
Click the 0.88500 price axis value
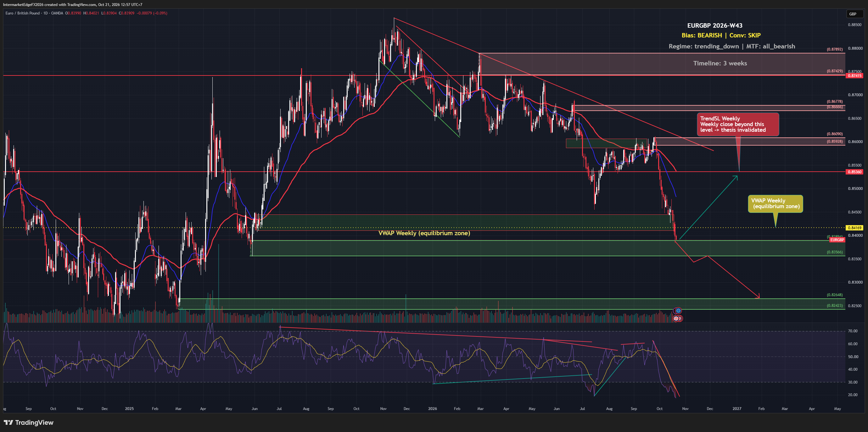(855, 25)
